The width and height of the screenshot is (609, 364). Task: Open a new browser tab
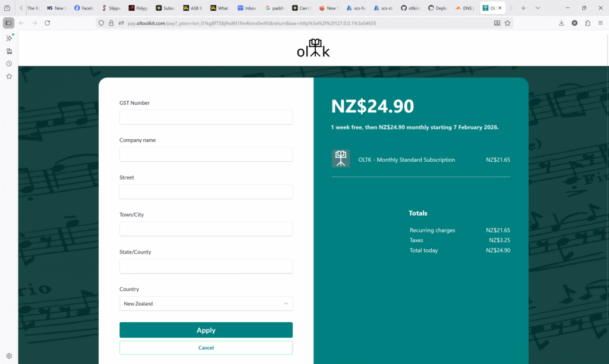(x=523, y=8)
